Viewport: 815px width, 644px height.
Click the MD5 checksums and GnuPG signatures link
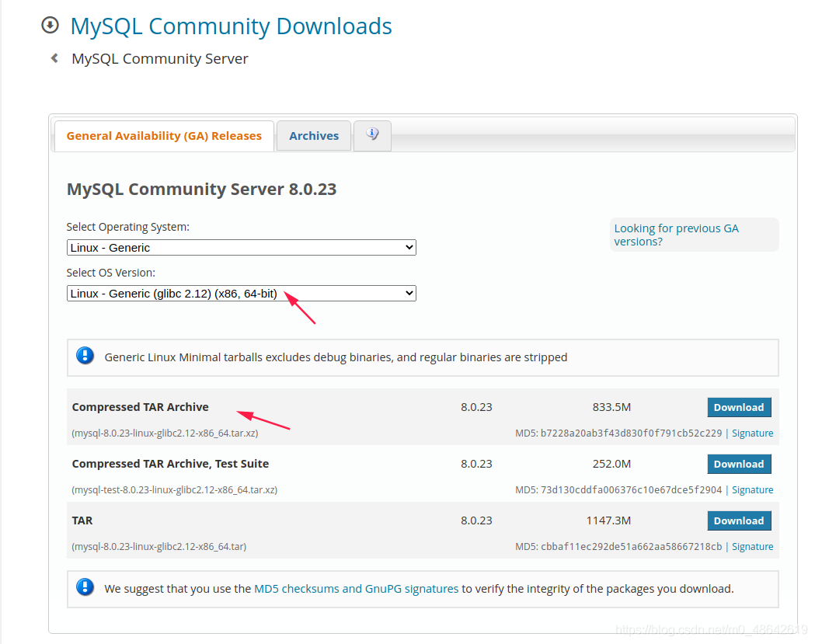pyautogui.click(x=355, y=588)
